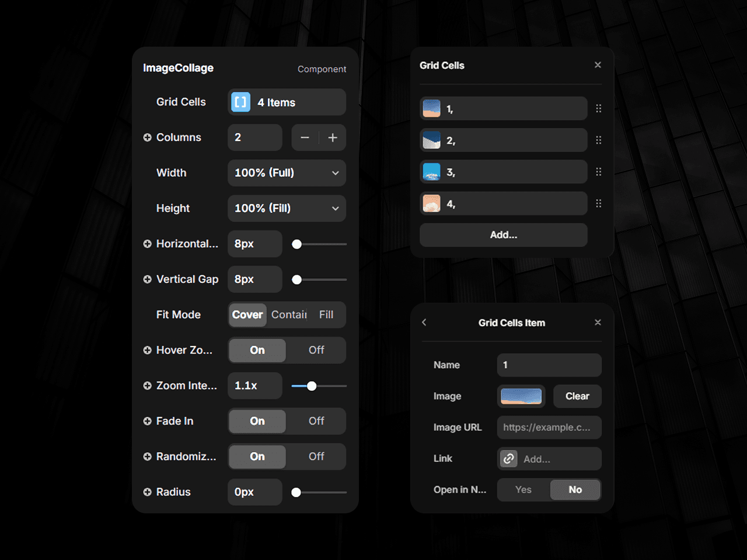Set Open in New tab to No
747x560 pixels.
pos(575,490)
